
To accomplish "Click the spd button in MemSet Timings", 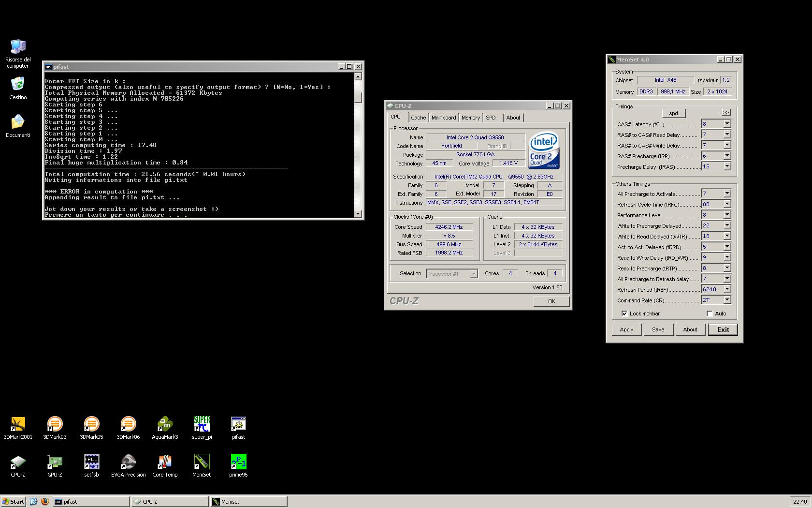I will pyautogui.click(x=674, y=113).
